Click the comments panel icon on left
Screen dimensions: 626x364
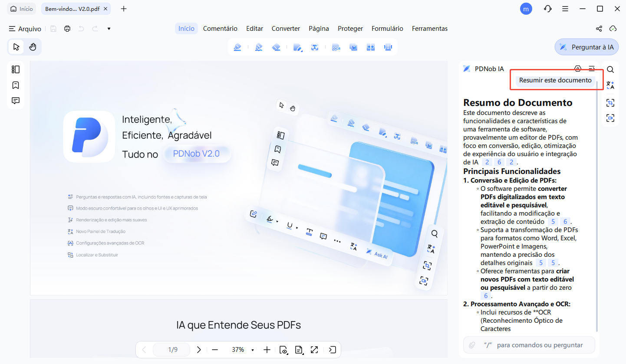16,101
